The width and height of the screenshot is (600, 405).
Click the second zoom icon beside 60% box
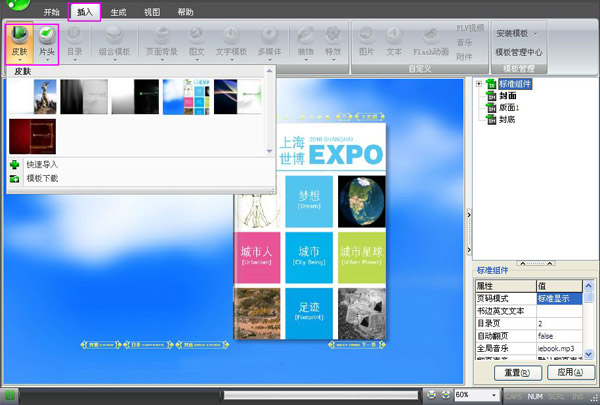tap(446, 395)
